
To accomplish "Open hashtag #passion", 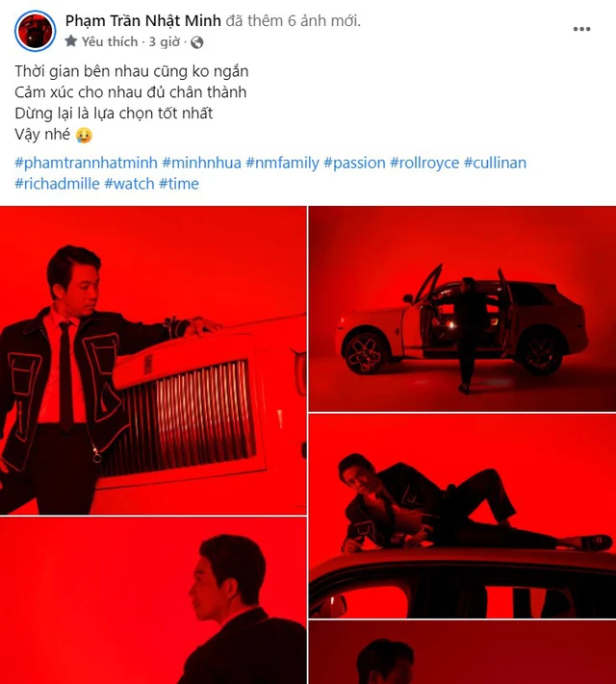I will click(354, 163).
